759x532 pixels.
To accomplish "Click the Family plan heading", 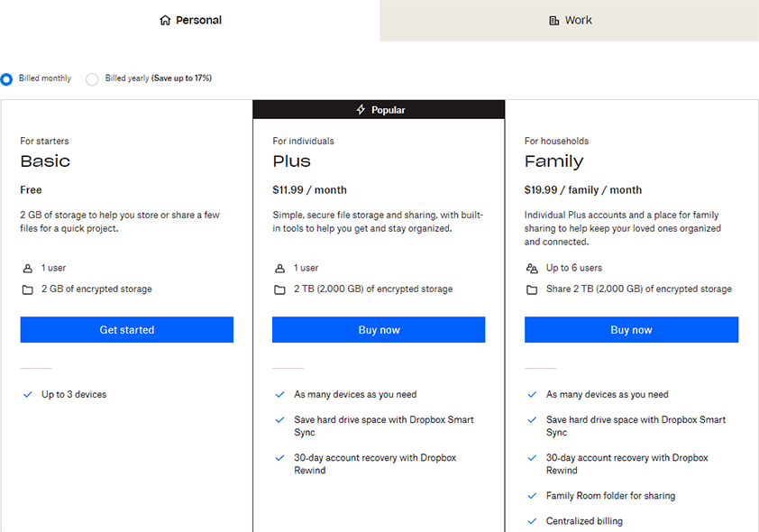I will coord(554,161).
